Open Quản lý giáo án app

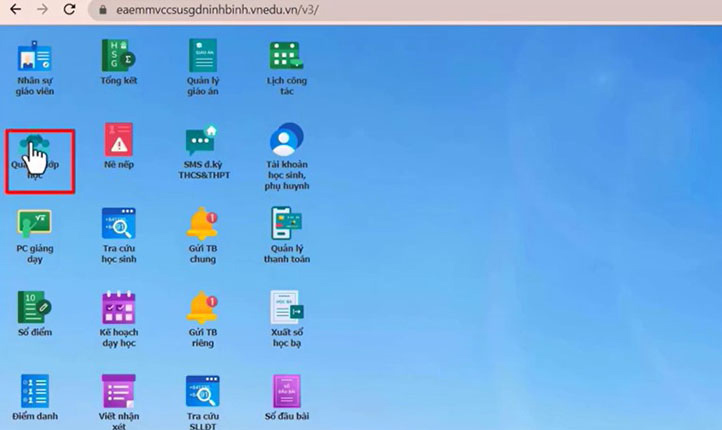203,55
